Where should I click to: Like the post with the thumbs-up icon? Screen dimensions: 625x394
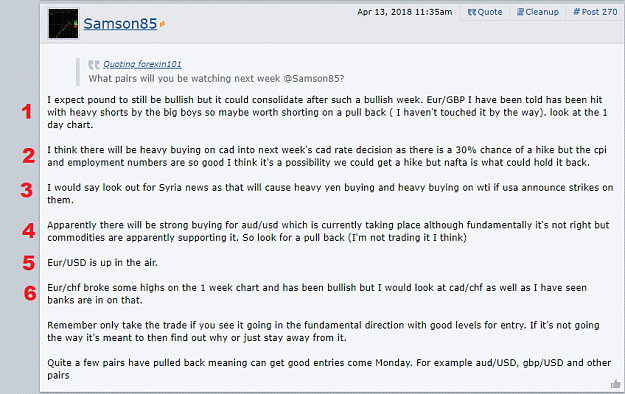[616, 384]
